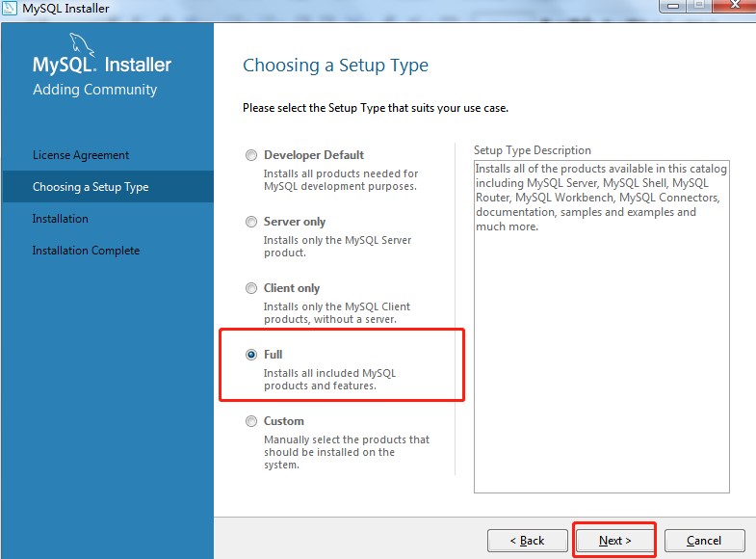Open the License Agreement step
Viewport: 756px width, 559px height.
pos(81,155)
